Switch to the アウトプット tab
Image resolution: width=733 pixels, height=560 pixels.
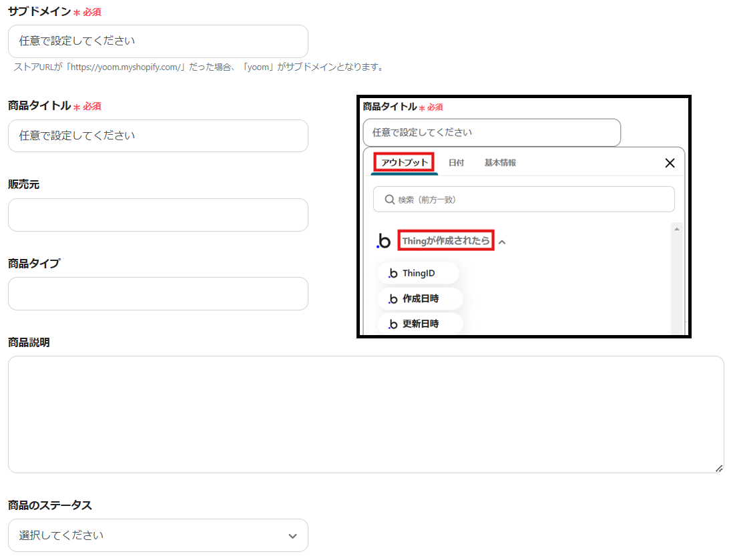pos(405,162)
